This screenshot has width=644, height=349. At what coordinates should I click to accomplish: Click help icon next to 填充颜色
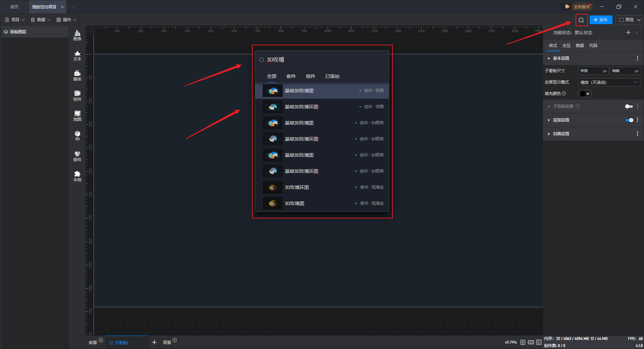click(x=564, y=94)
